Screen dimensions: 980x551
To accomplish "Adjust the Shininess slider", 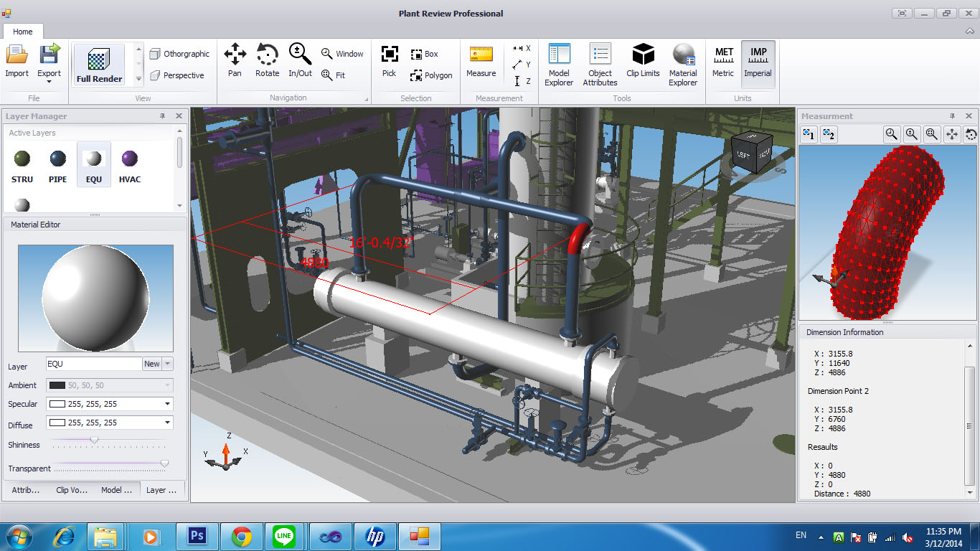I will click(94, 440).
